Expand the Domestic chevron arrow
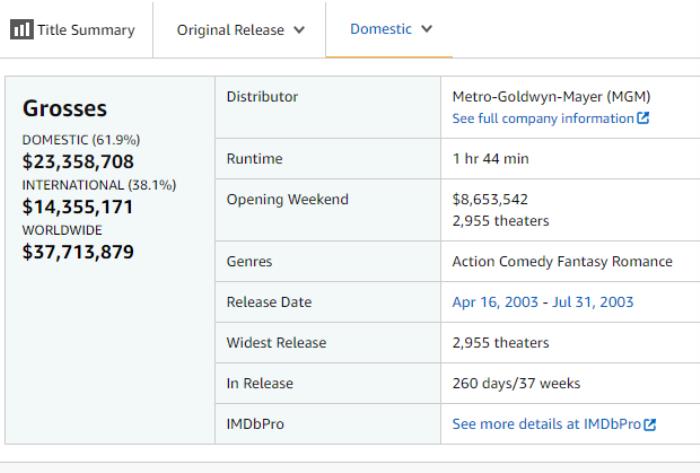The width and height of the screenshot is (700, 473). click(427, 29)
